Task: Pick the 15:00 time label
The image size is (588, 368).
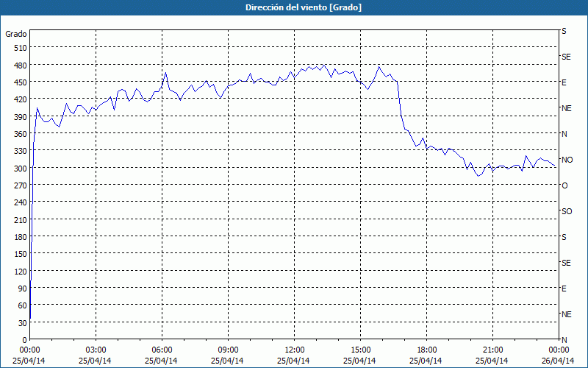Action: 360,350
